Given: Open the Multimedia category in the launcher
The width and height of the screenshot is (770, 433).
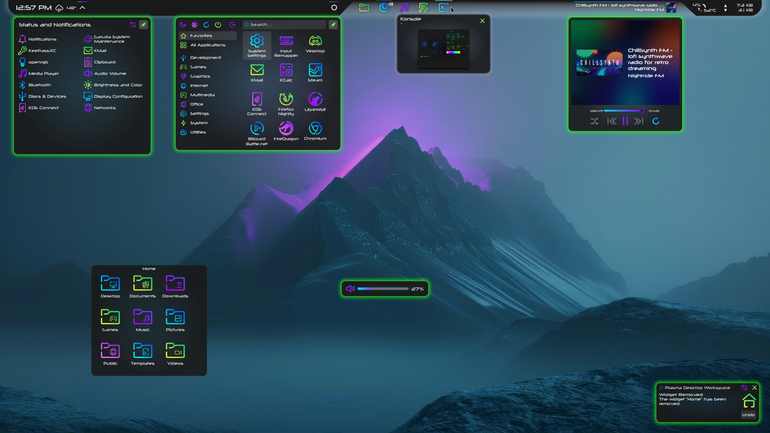Looking at the screenshot, I should tap(197, 95).
